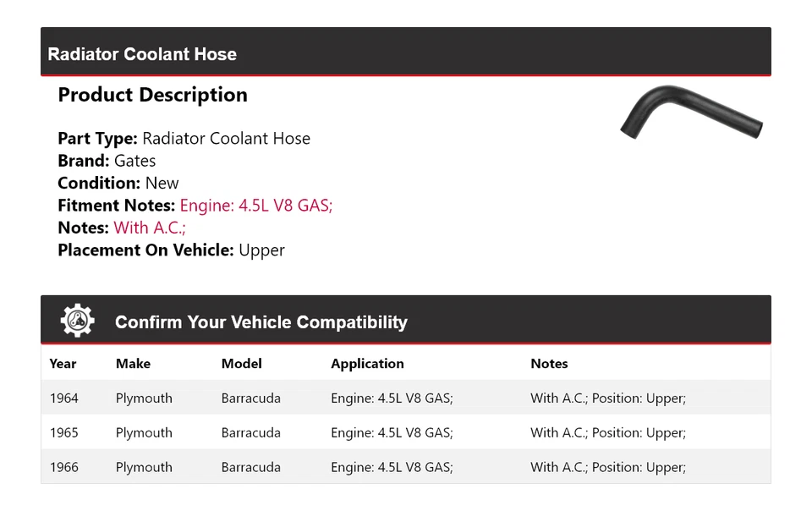Viewport: 812px width, 511px height.
Task: Click the 'Radiator Coolant Hose' header title
Action: [x=142, y=54]
